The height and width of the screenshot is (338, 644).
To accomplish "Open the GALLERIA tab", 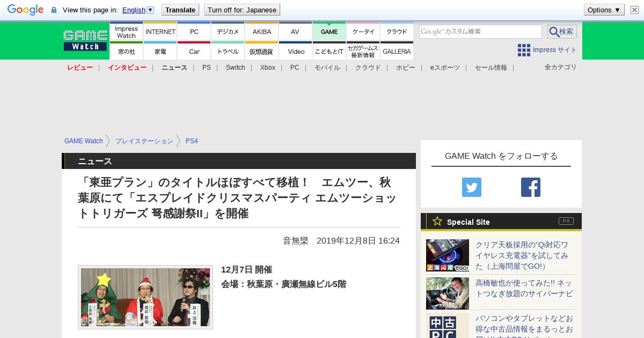I will pos(397,51).
